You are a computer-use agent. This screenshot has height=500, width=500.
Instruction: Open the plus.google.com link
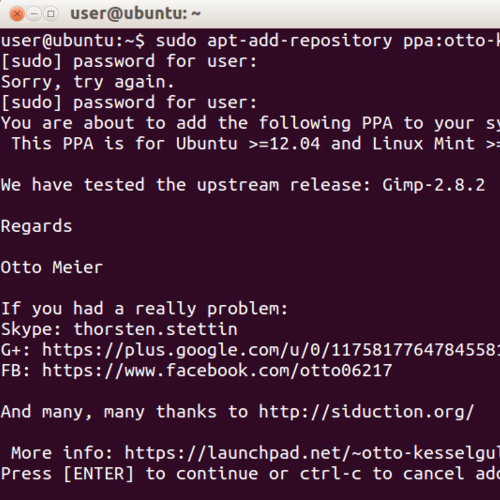pyautogui.click(x=271, y=350)
